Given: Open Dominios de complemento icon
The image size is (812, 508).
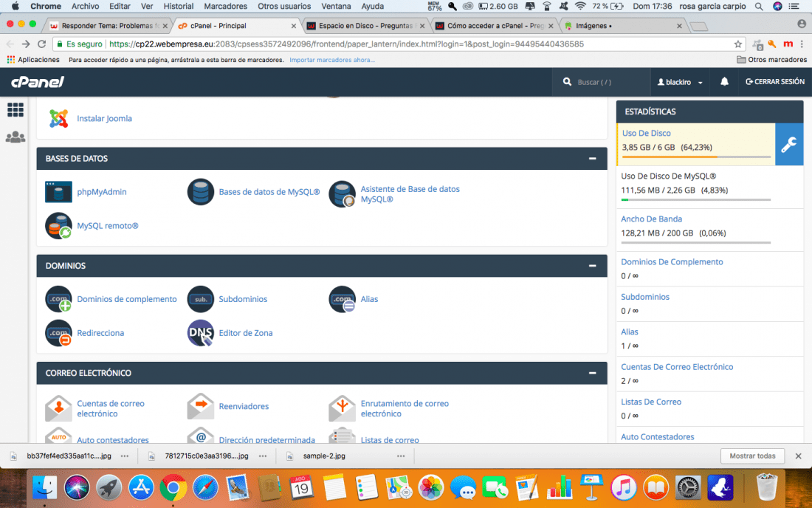Looking at the screenshot, I should click(58, 299).
